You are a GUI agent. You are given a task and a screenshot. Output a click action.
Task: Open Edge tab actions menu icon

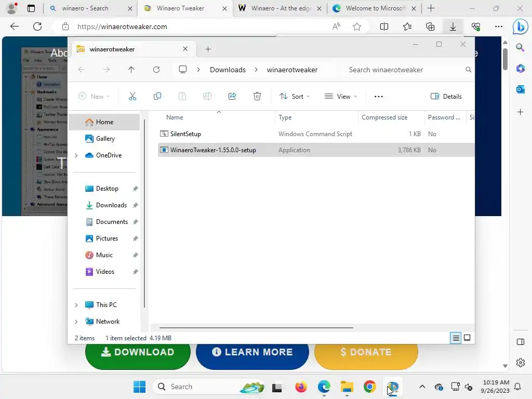[x=31, y=8]
